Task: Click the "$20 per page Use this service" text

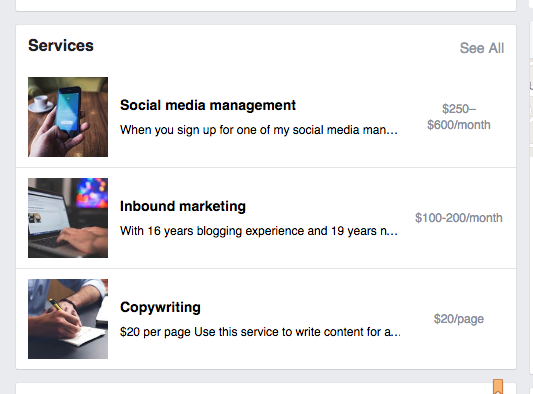Action: point(260,332)
